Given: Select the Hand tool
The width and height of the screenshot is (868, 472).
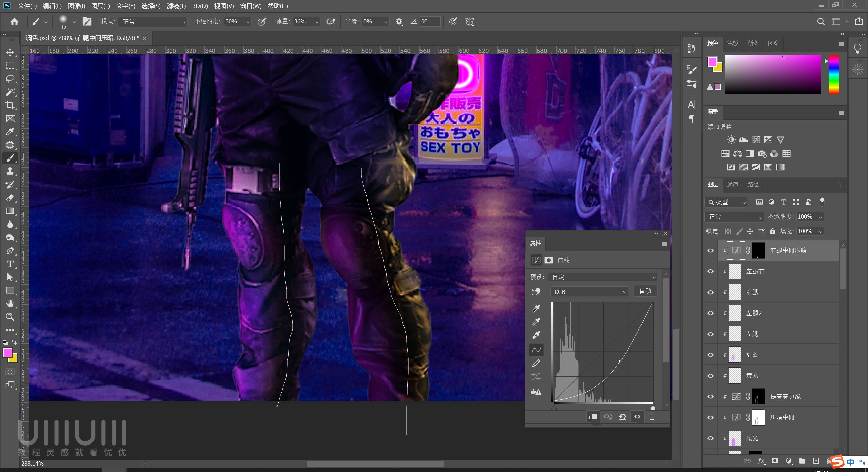Looking at the screenshot, I should [x=10, y=303].
